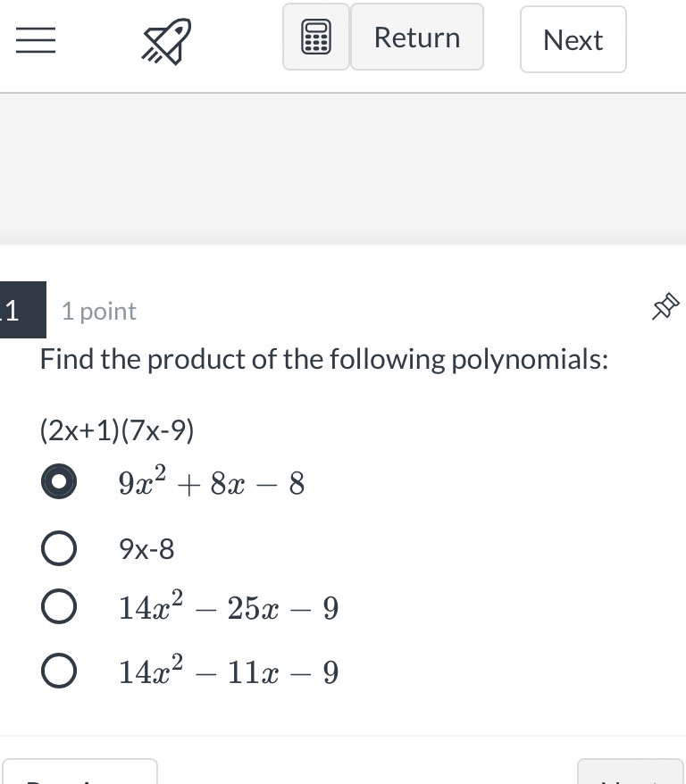Image resolution: width=686 pixels, height=784 pixels.
Task: Pin question 1 using the pin icon
Action: (x=665, y=307)
